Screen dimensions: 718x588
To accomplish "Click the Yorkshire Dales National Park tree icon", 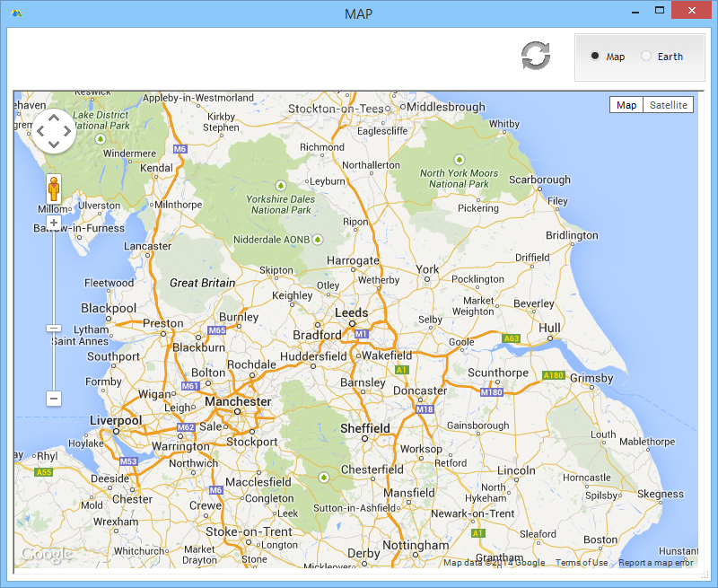I will point(281,186).
